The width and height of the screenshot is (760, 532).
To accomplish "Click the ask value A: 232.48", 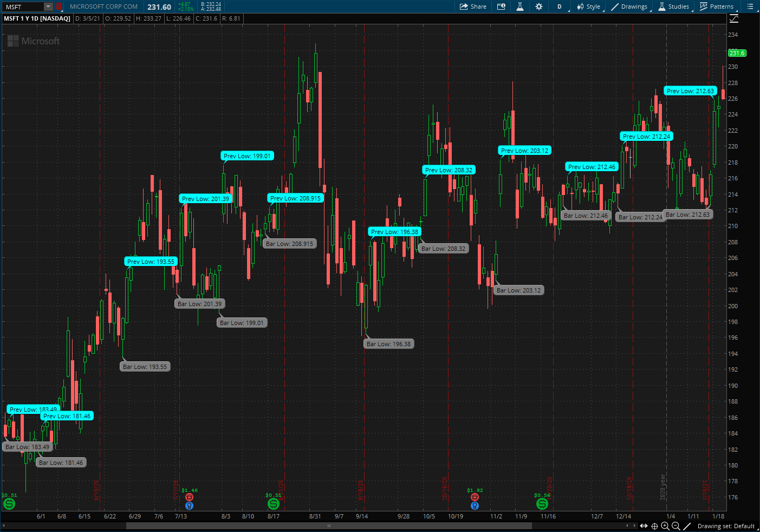I will [x=211, y=9].
